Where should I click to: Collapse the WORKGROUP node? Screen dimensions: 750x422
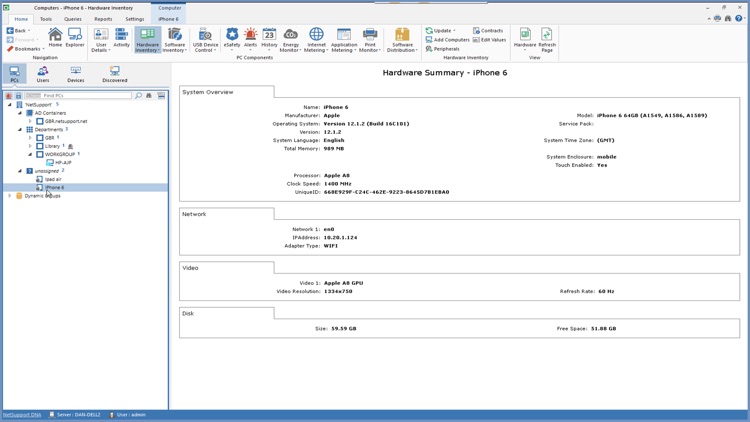[30, 155]
